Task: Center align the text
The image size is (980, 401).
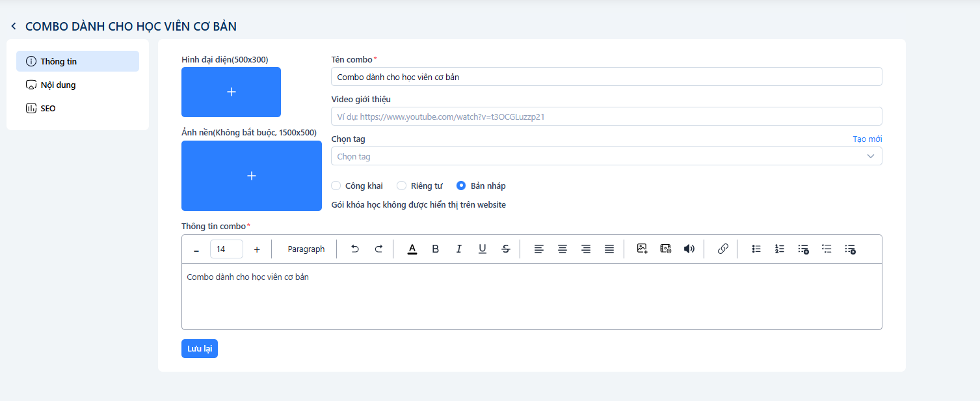Action: coord(563,249)
